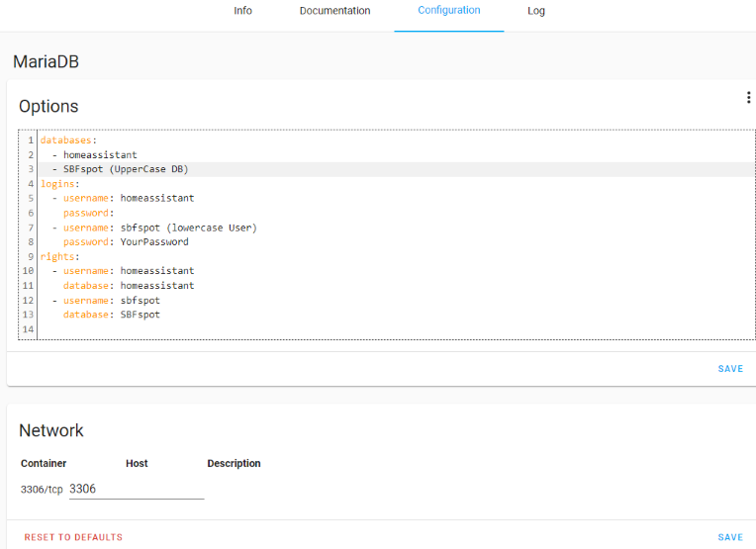Click the Options section heading

click(x=48, y=106)
